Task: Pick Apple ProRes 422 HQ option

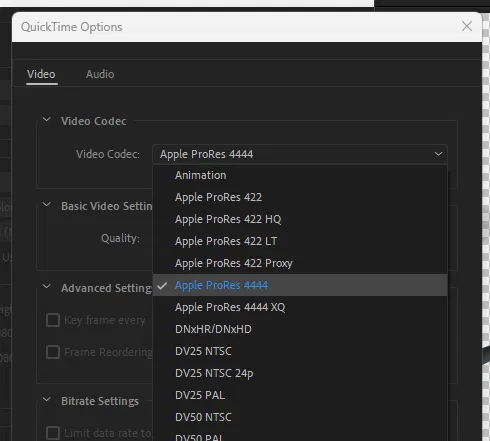Action: tap(300, 219)
